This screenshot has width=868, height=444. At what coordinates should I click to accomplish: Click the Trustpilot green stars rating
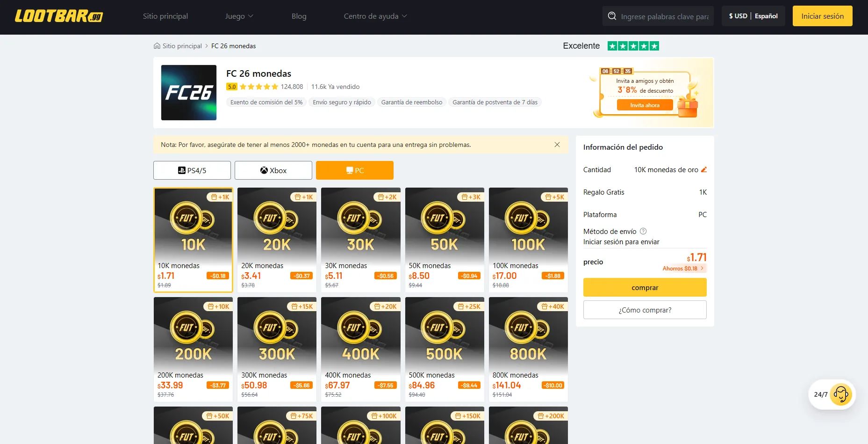[633, 46]
